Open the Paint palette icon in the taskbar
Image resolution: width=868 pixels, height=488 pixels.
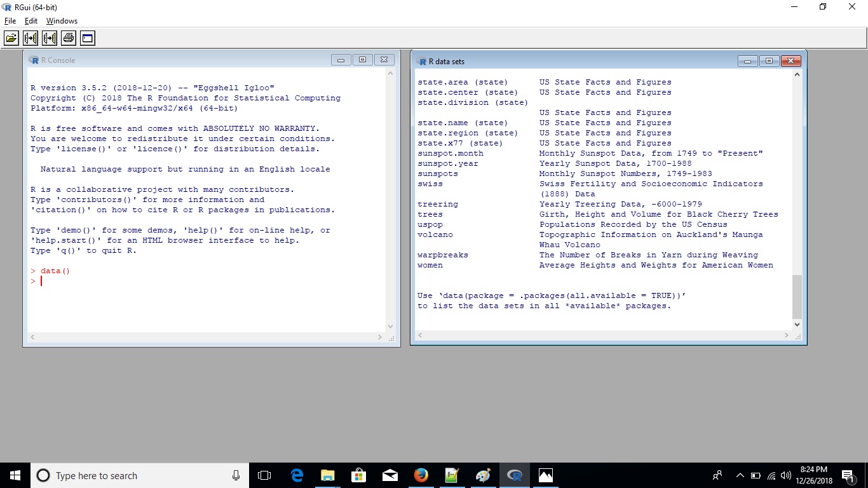[484, 475]
